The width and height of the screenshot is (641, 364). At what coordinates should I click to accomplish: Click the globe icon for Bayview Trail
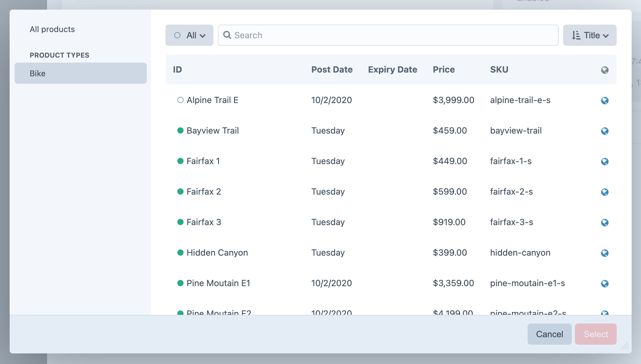tap(605, 131)
